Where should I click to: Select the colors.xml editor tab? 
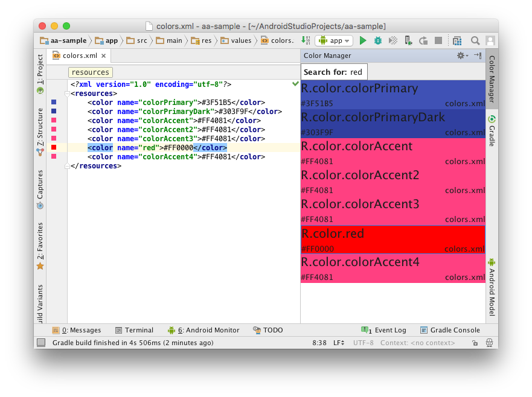point(79,56)
